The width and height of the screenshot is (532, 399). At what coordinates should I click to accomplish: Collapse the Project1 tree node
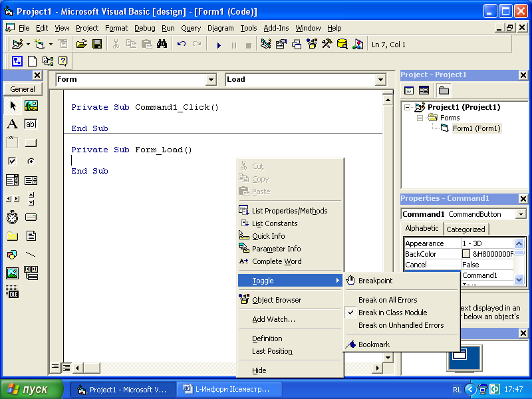pos(407,107)
